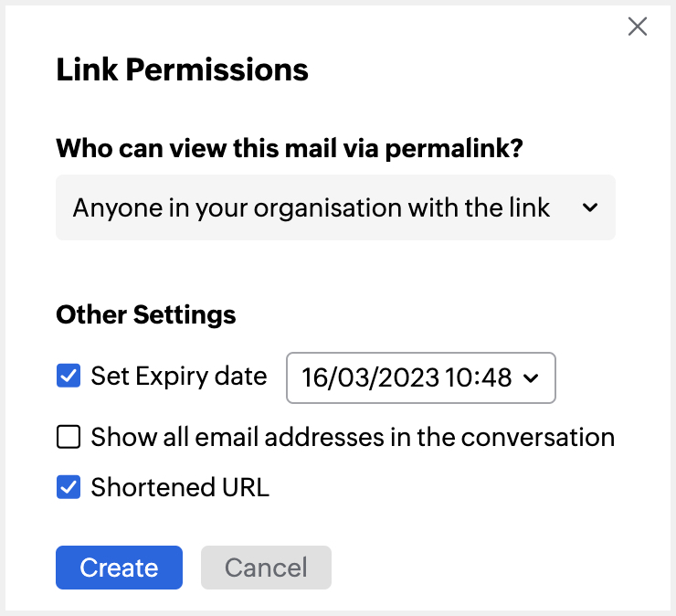Click the "Show all email addresses in the conversation" label
Image resolution: width=676 pixels, height=616 pixels.
[x=353, y=437]
